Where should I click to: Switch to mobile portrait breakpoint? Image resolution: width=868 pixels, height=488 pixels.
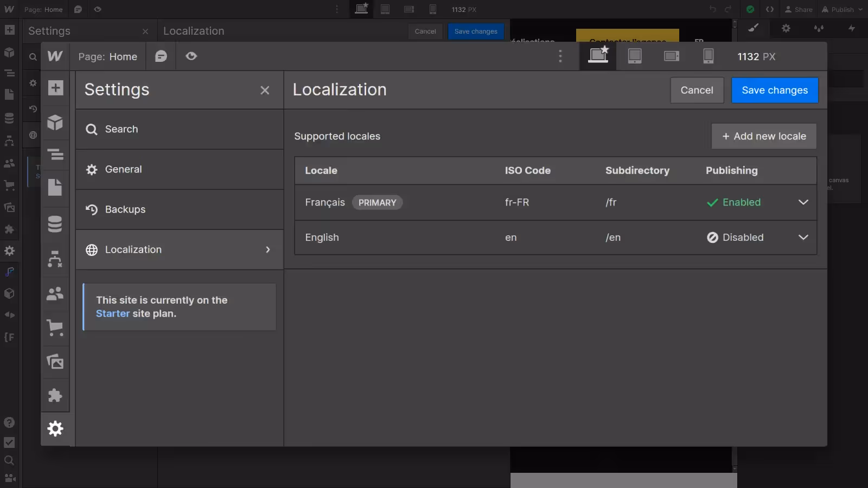tap(708, 56)
